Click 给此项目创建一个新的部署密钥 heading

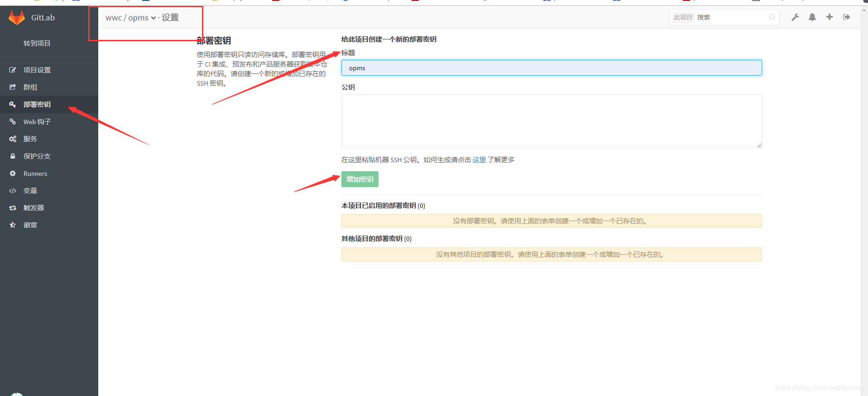click(x=389, y=39)
